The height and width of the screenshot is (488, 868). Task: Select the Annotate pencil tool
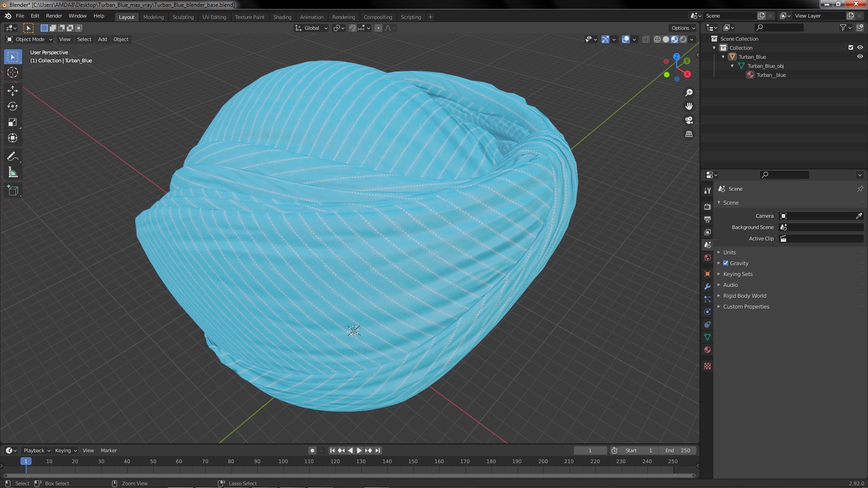tap(13, 157)
